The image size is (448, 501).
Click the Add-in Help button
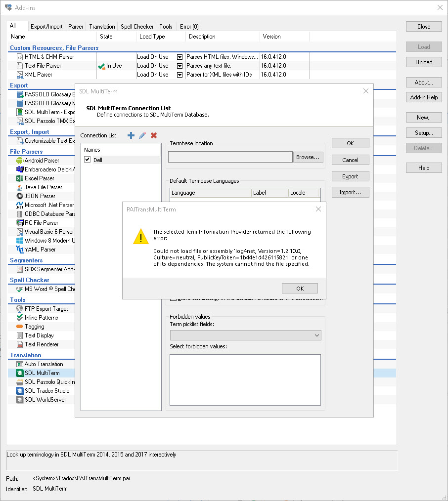click(424, 97)
